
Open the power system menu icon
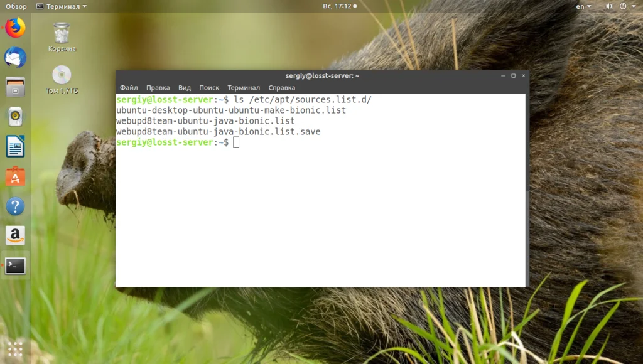click(623, 6)
